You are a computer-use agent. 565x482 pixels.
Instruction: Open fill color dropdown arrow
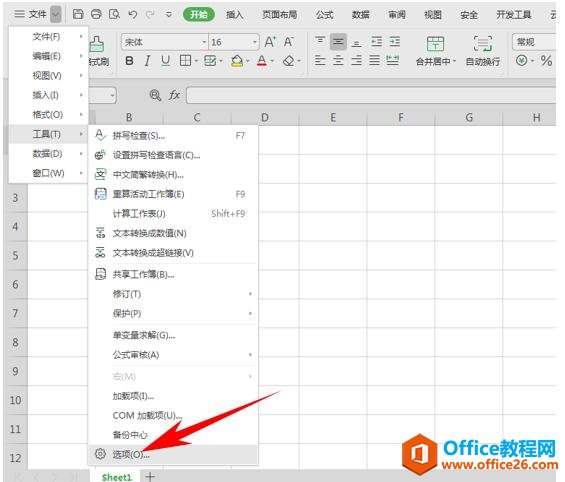tap(248, 61)
